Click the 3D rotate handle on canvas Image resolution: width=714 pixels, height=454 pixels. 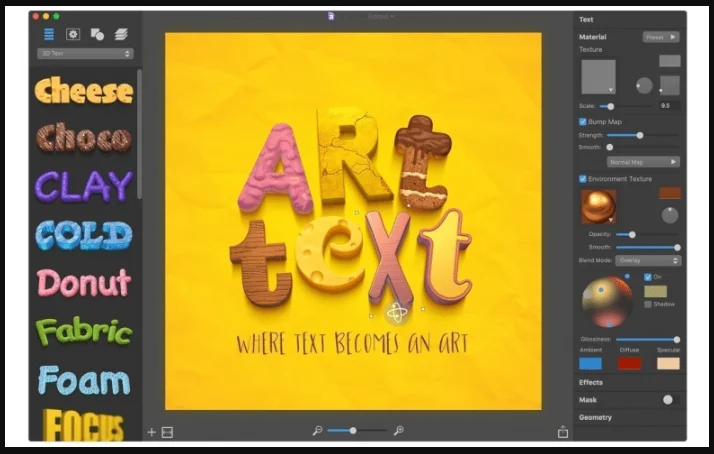pyautogui.click(x=397, y=313)
